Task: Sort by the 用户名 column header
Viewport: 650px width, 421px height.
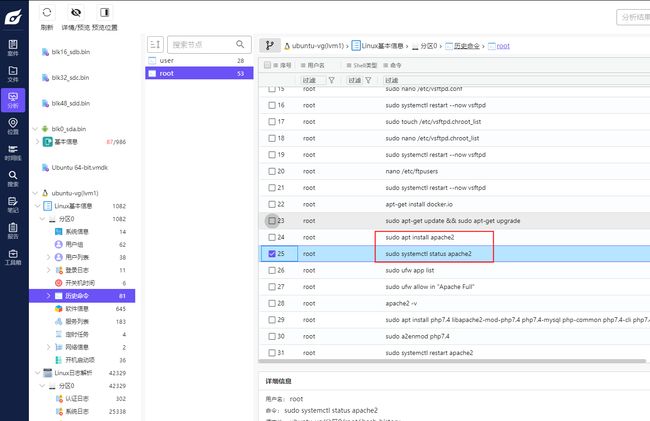Action: click(x=313, y=65)
